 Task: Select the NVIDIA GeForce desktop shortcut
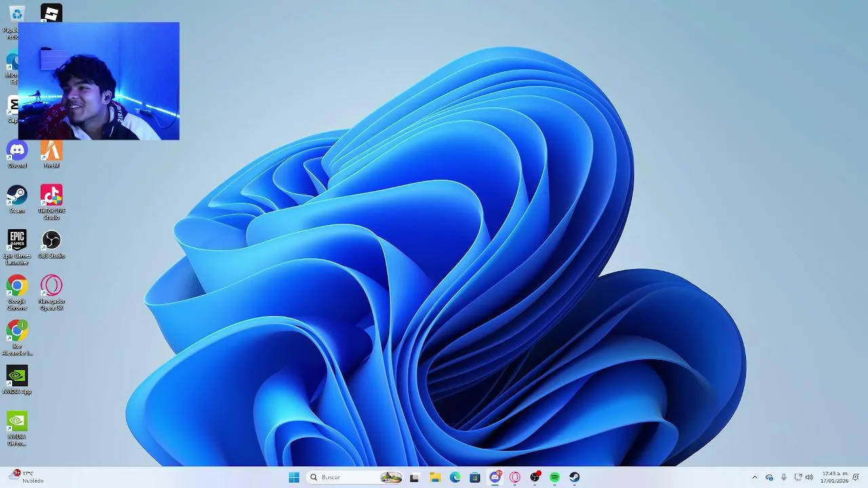(17, 428)
